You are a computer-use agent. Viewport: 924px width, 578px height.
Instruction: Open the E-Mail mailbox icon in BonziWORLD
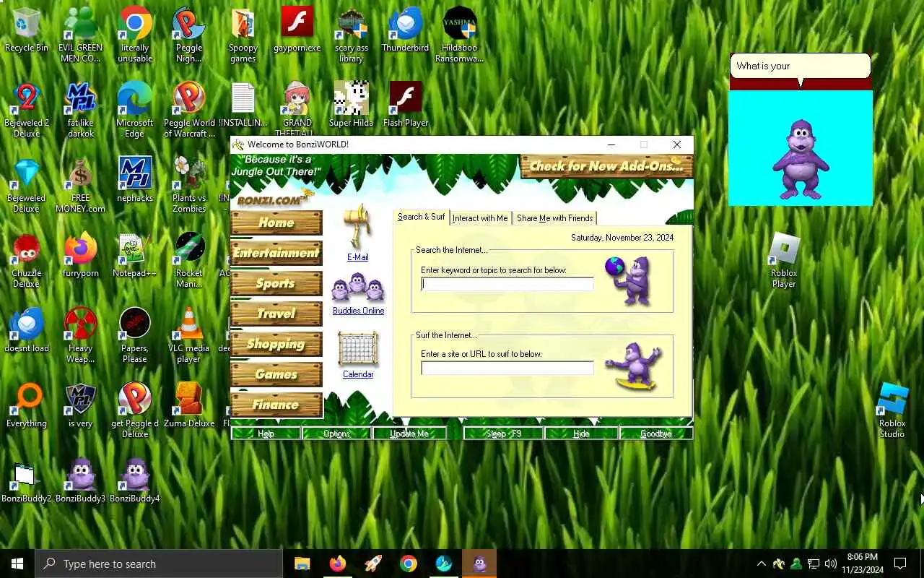(x=357, y=226)
